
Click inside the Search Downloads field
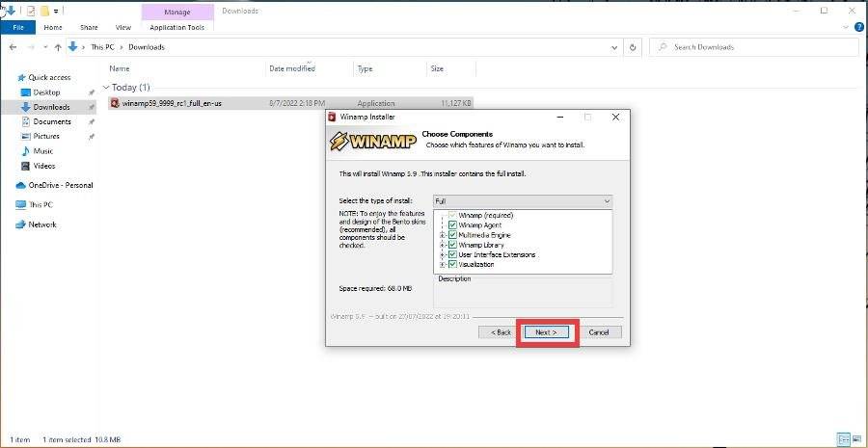click(754, 47)
